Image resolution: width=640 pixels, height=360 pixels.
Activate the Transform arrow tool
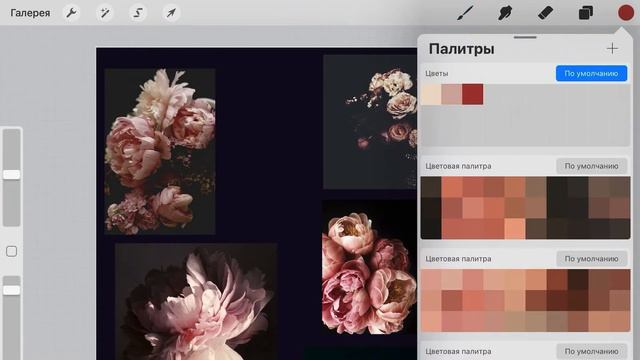point(171,13)
